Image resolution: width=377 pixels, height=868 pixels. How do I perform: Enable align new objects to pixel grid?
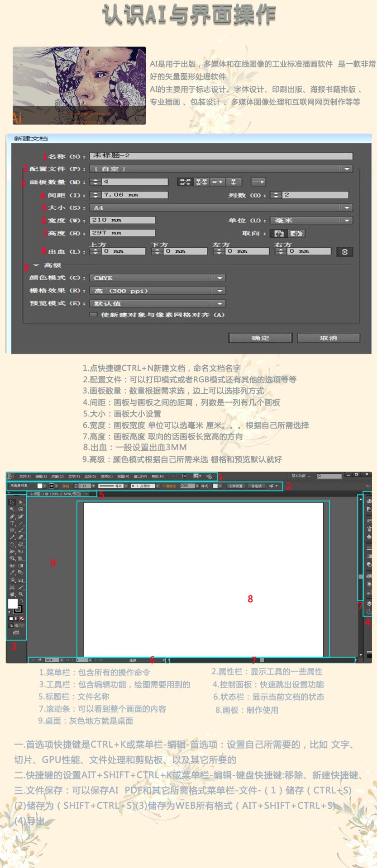click(x=93, y=315)
